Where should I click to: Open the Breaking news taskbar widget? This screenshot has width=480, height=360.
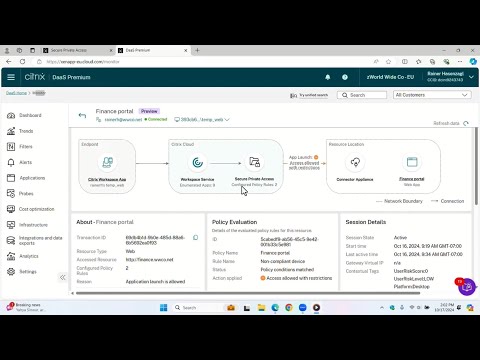[x=25, y=307]
